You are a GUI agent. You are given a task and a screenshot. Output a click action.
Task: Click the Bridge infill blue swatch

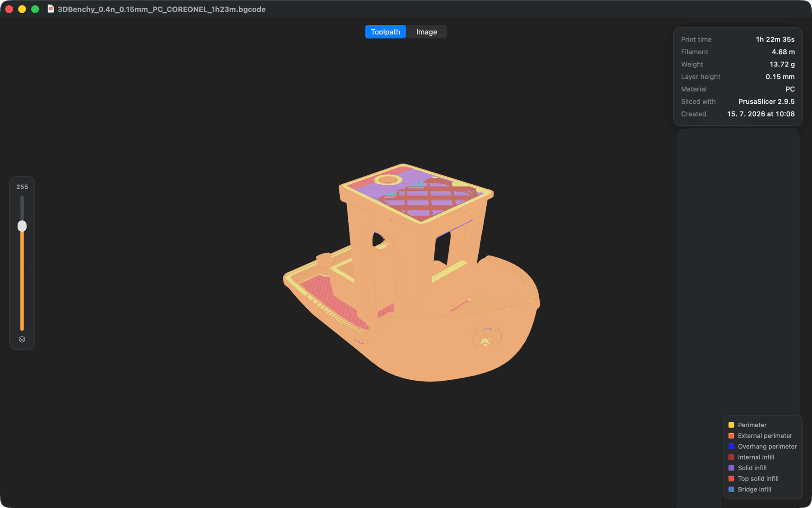(731, 489)
